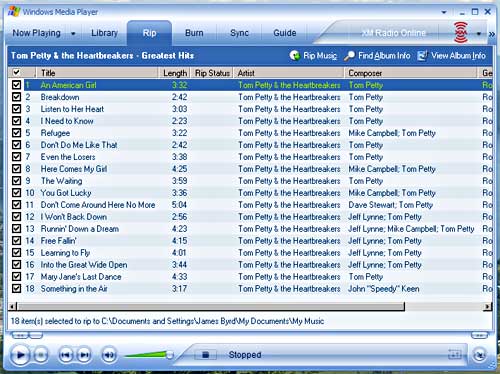Click the Rip Status column header
Viewport: 500px width, 374px height.
pos(212,73)
